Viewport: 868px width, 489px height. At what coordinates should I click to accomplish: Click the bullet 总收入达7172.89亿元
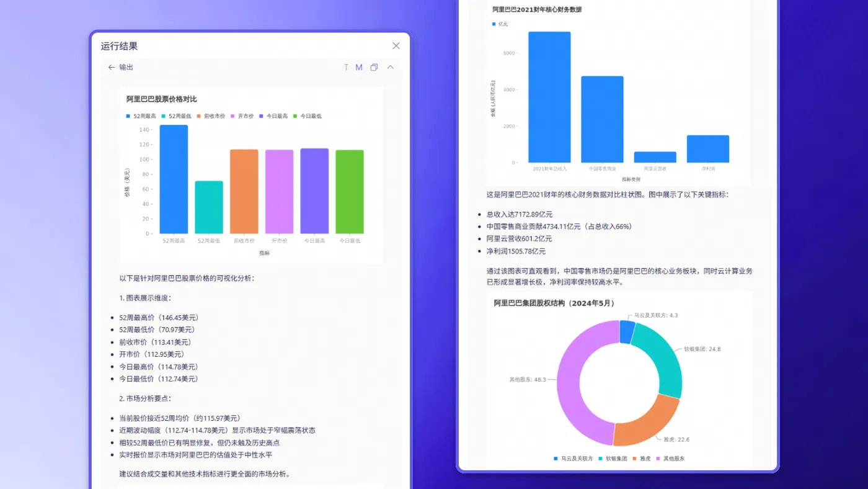click(x=520, y=214)
